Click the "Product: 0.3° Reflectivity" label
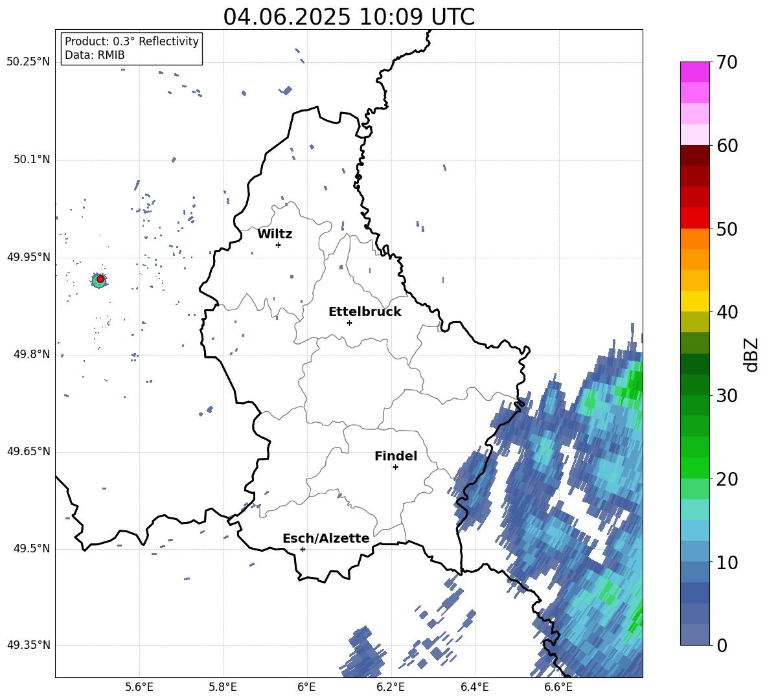 [x=132, y=41]
